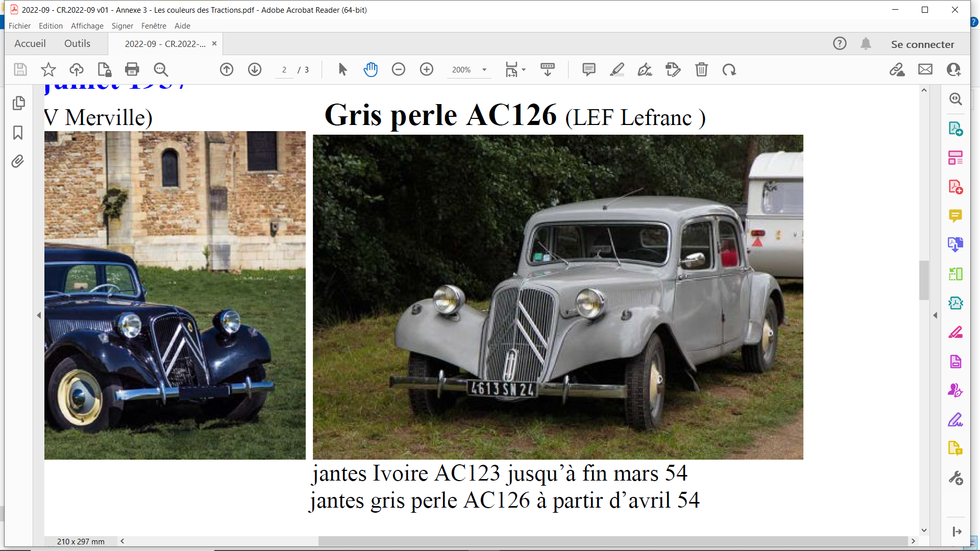Select the Highlight text pen tool
The height and width of the screenshot is (551, 980).
point(617,69)
